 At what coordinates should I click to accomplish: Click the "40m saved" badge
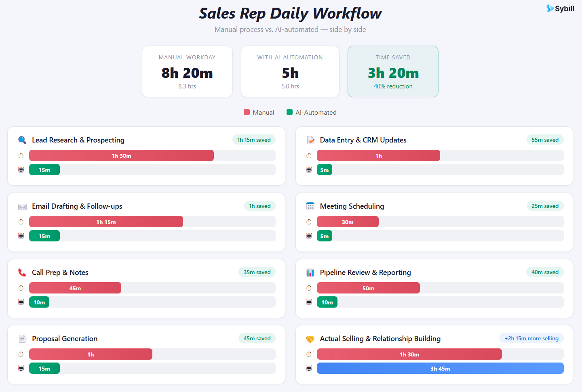545,272
